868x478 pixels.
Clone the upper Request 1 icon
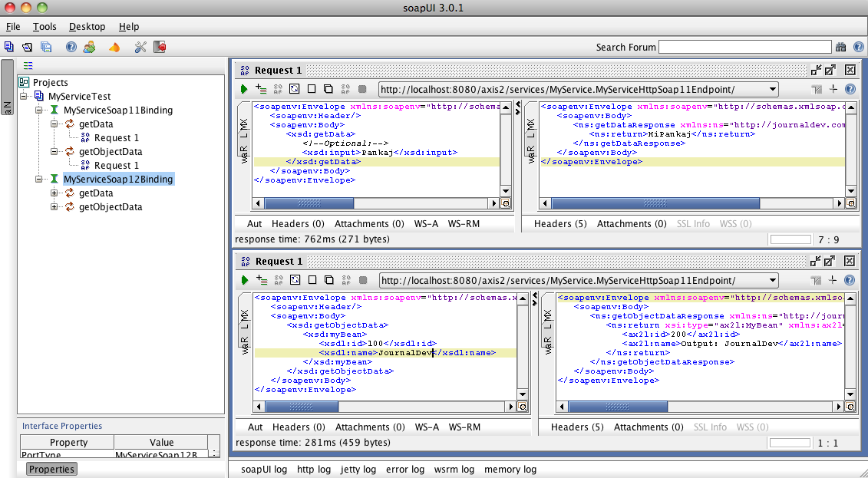pyautogui.click(x=328, y=89)
